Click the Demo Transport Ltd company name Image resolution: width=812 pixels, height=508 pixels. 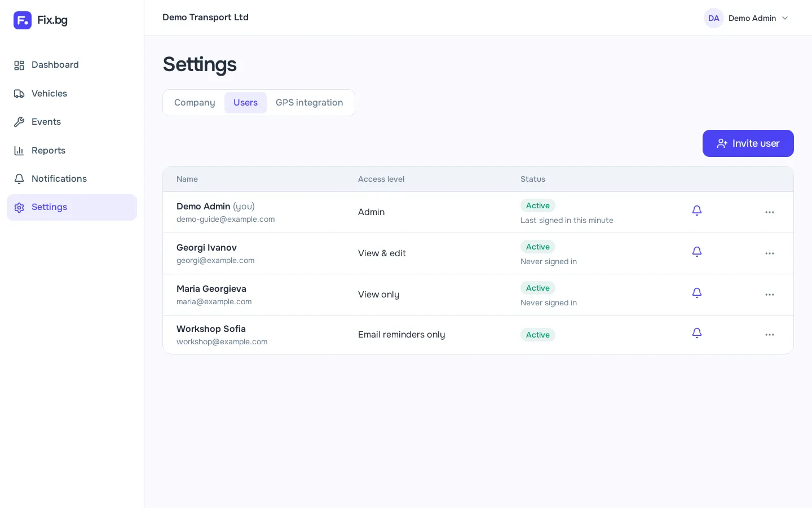pos(205,17)
